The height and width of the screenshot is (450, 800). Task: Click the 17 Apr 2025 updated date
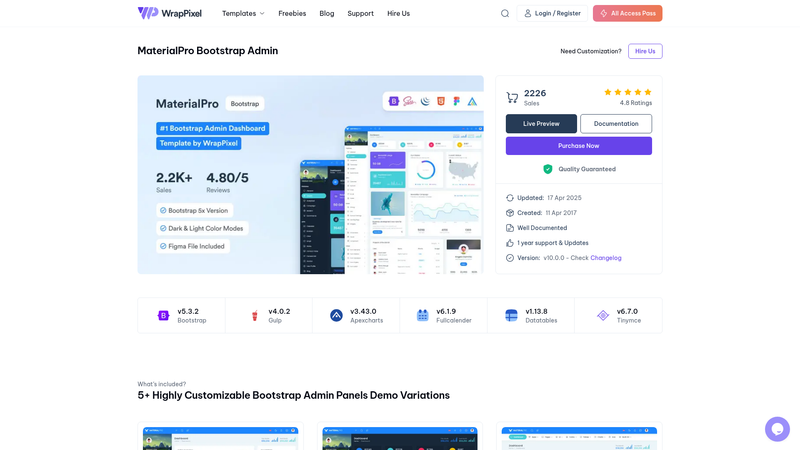tap(564, 198)
